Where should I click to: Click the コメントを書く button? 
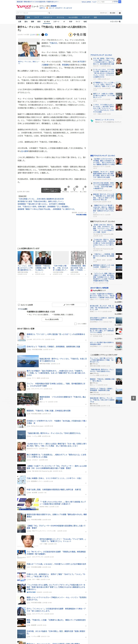(69, 305)
